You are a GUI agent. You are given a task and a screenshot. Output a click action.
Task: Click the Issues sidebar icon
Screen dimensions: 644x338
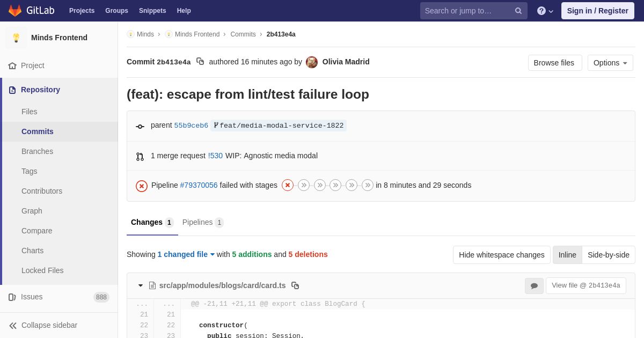tap(12, 297)
